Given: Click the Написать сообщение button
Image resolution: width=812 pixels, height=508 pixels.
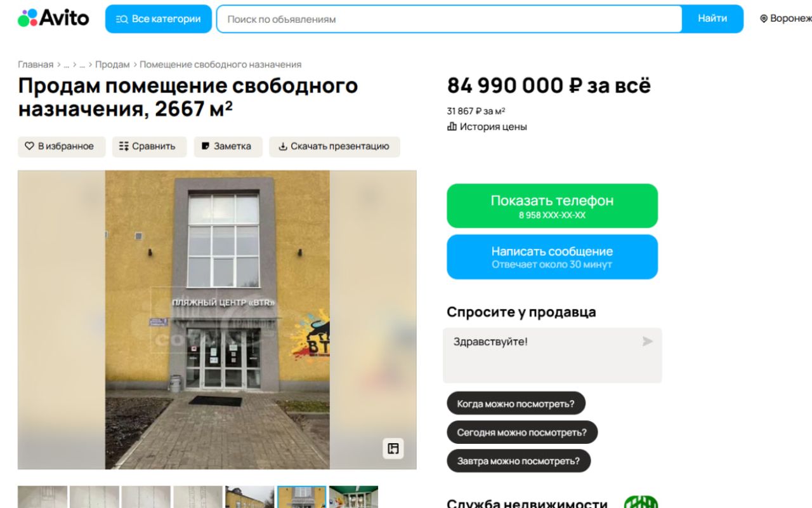Looking at the screenshot, I should click(x=552, y=257).
